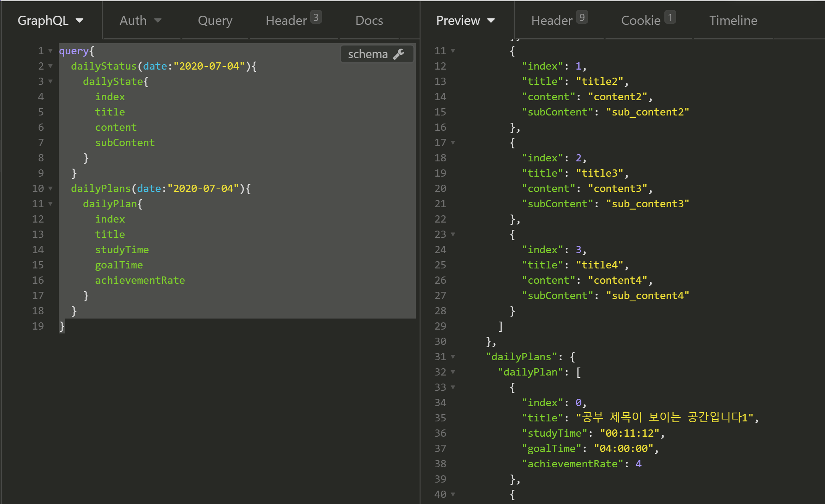825x504 pixels.
Task: Collapse dailyState fold arrow on line 3
Action: click(50, 81)
